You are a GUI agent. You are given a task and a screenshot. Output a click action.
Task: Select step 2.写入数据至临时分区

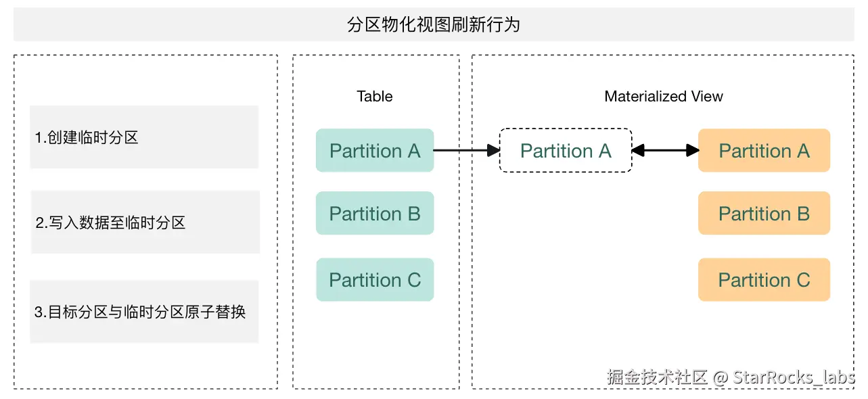click(145, 222)
